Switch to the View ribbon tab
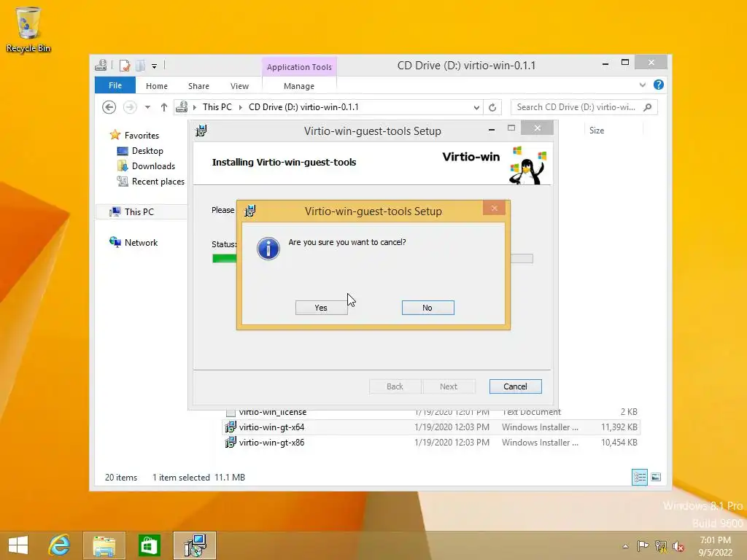The height and width of the screenshot is (560, 747). pyautogui.click(x=239, y=86)
